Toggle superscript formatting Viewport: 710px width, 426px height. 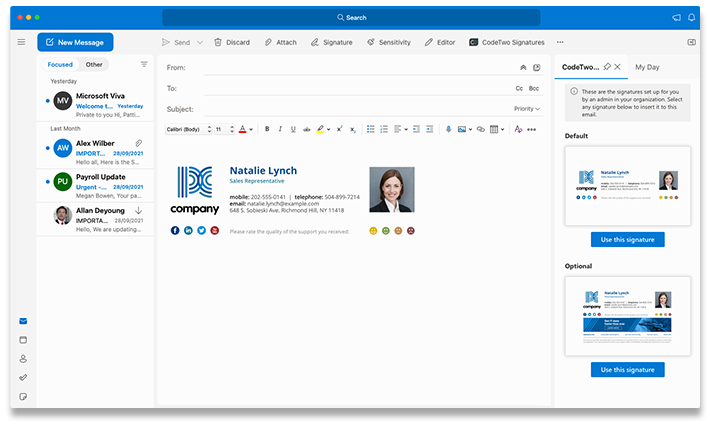click(339, 129)
